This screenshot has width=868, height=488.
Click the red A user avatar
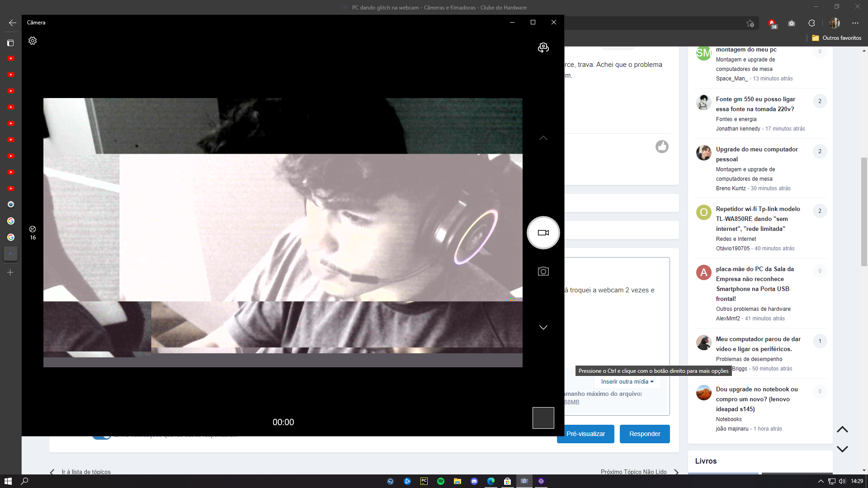pos(703,272)
